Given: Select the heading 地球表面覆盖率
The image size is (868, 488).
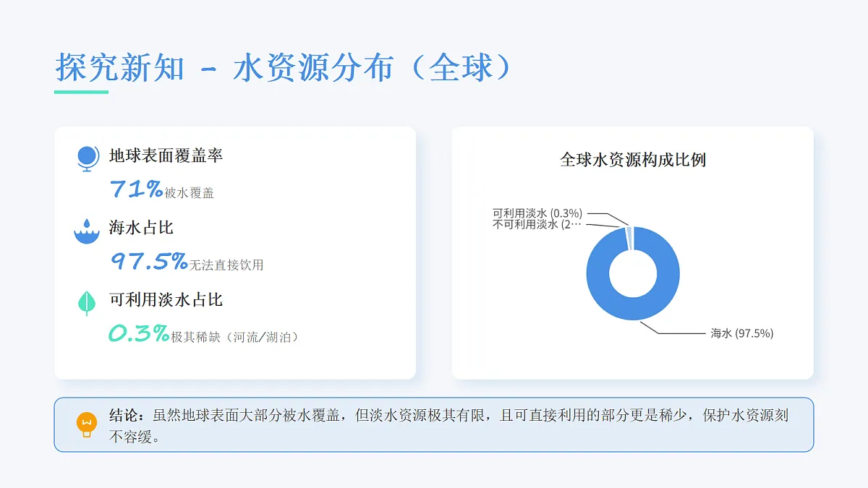Looking at the screenshot, I should [166, 155].
